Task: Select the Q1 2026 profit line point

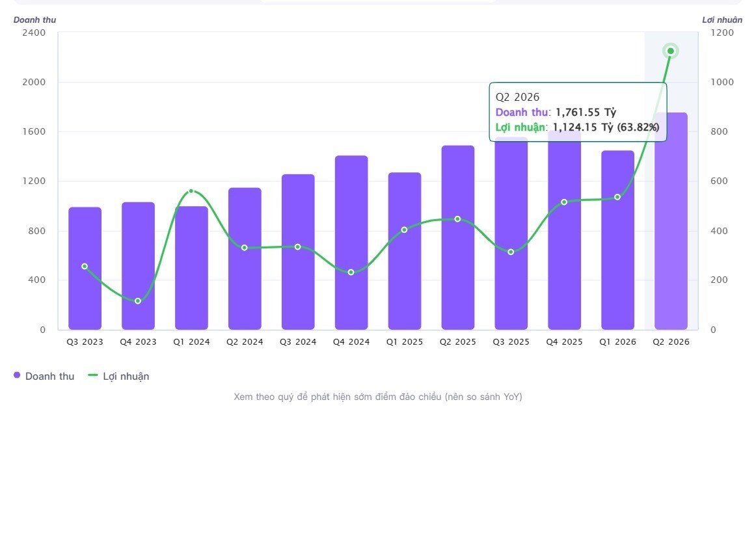Action: click(617, 197)
